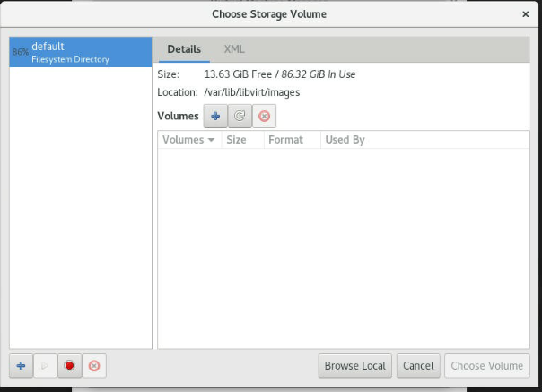Click the Used By column header
Screen dimensions: 542x392
345,140
